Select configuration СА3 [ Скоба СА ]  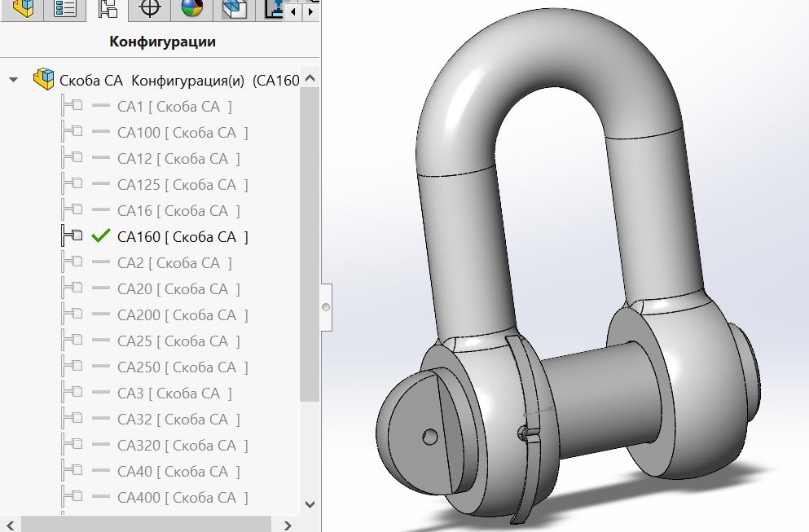coord(174,394)
